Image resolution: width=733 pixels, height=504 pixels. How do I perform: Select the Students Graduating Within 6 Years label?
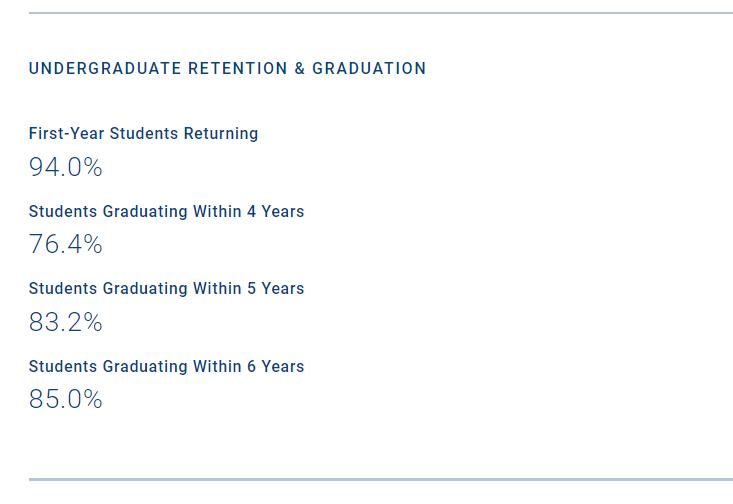[166, 367]
